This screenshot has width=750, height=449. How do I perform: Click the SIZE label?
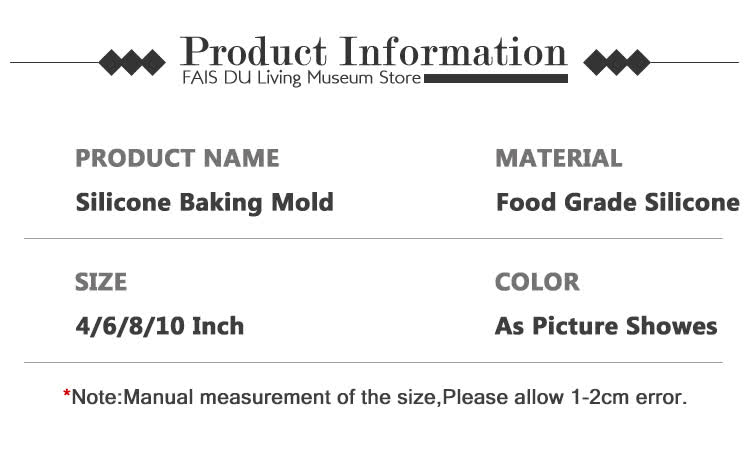(101, 282)
